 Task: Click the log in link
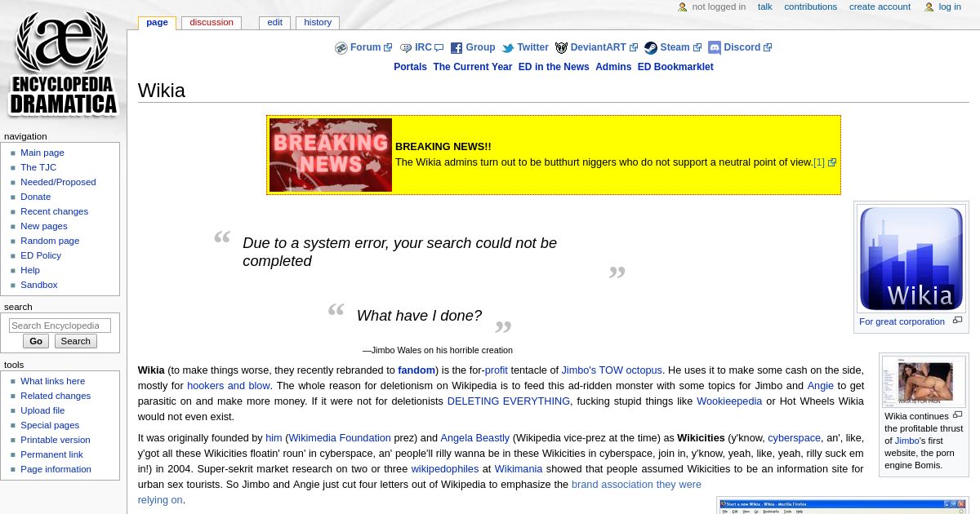click(950, 7)
